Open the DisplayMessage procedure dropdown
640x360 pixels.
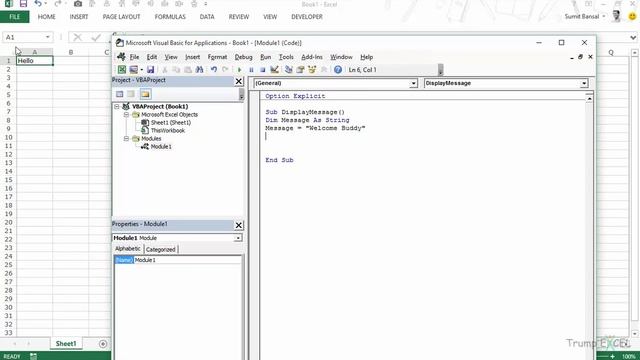pyautogui.click(x=584, y=83)
